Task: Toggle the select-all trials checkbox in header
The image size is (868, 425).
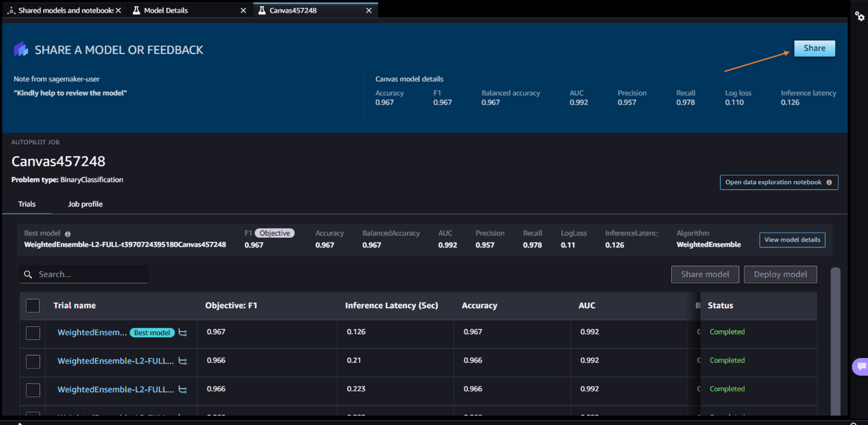Action: (x=33, y=305)
